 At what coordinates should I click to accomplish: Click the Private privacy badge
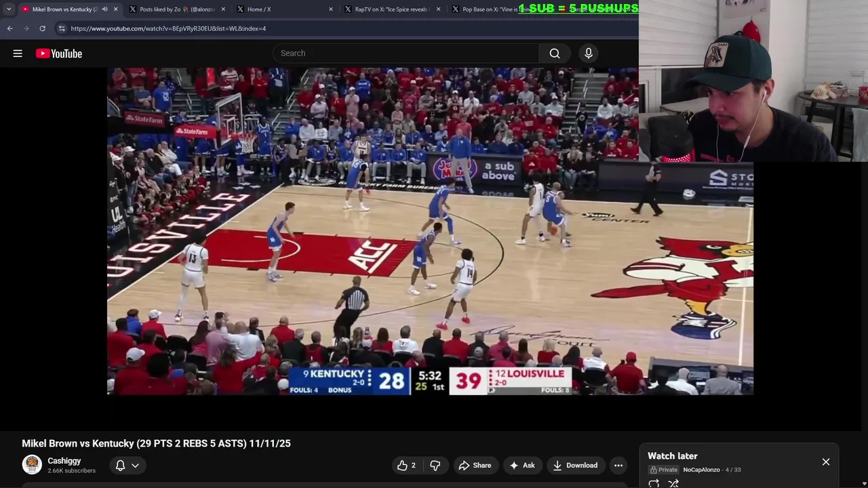(664, 470)
